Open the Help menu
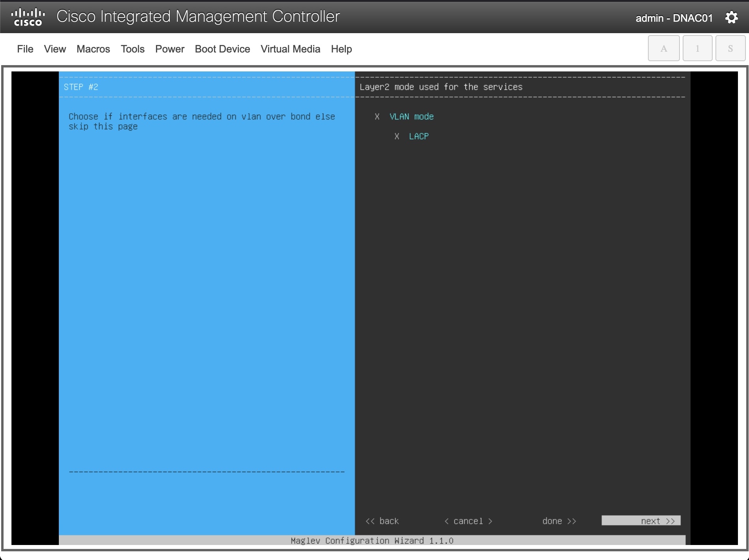This screenshot has height=560, width=749. tap(341, 49)
